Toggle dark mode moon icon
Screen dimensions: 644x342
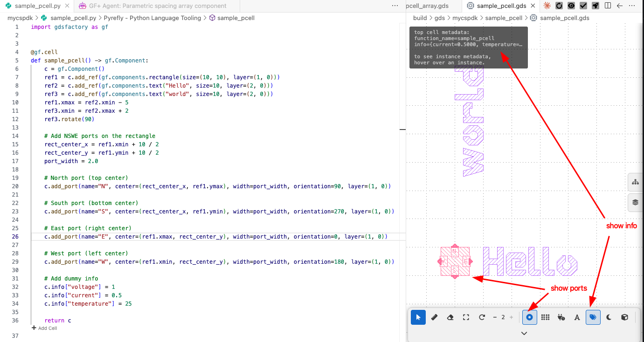[x=609, y=317]
